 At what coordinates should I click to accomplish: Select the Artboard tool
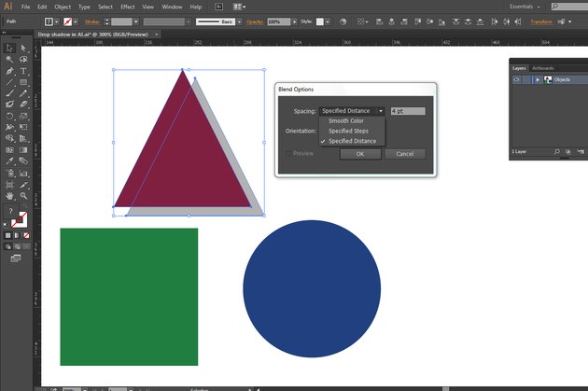[x=9, y=185]
